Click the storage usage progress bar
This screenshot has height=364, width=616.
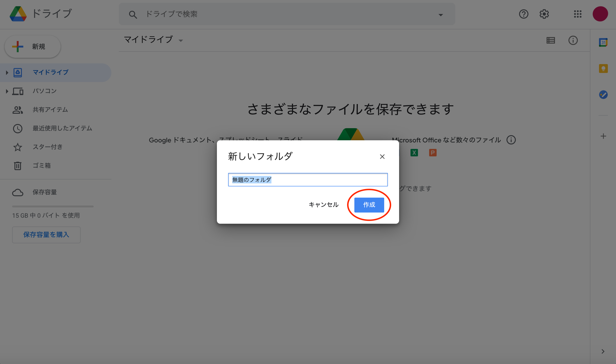[x=53, y=206]
